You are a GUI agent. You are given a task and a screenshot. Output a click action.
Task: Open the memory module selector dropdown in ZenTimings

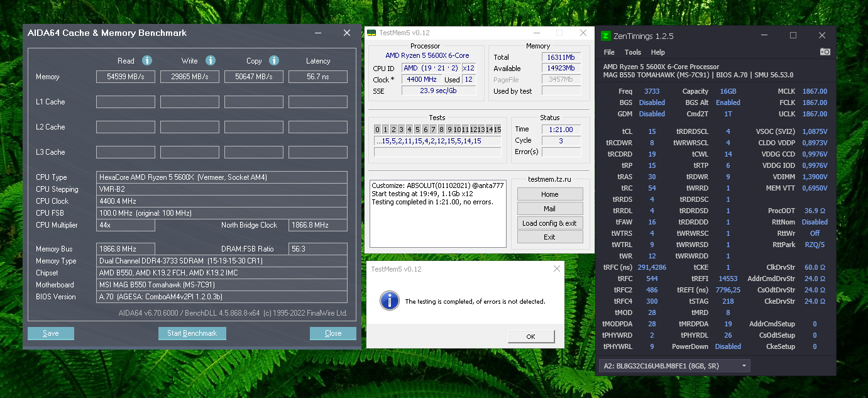(x=674, y=365)
